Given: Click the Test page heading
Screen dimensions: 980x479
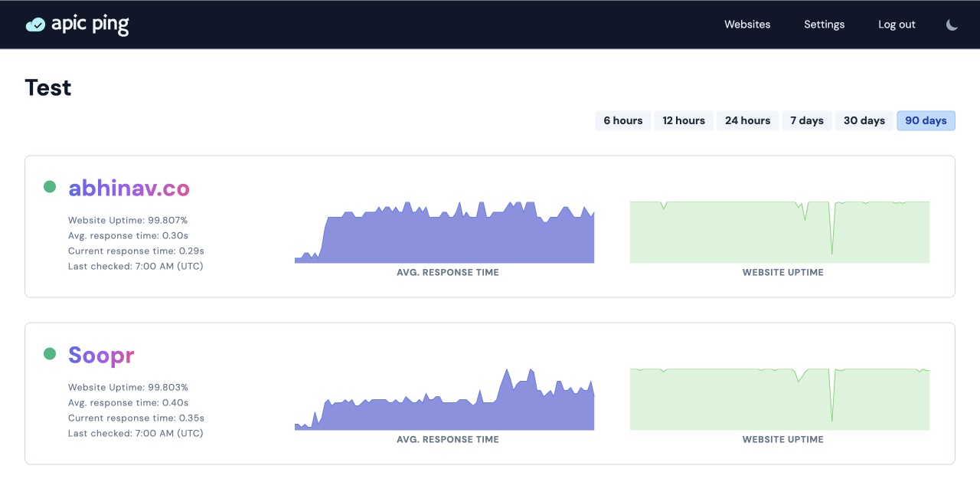Looking at the screenshot, I should point(48,87).
